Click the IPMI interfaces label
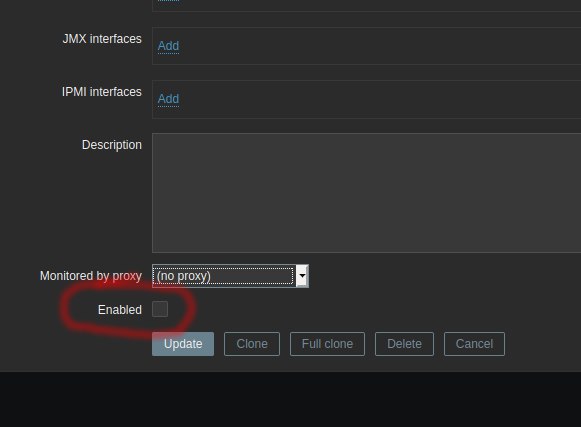581x427 pixels. (x=102, y=92)
